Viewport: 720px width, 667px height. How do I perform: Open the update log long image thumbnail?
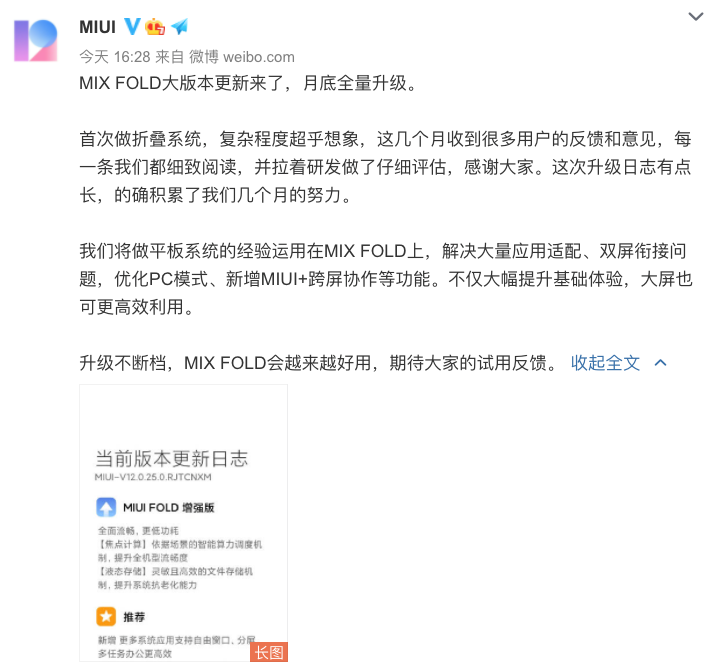[184, 523]
